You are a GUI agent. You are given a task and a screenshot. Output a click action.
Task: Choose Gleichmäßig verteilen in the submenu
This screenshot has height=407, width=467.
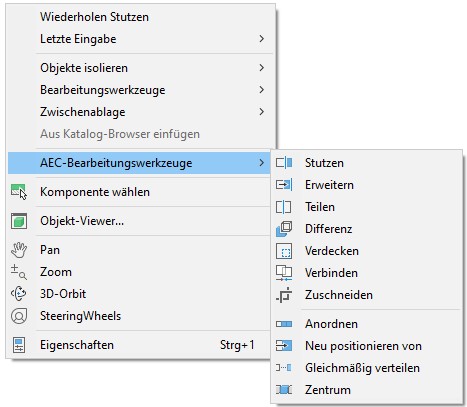[x=367, y=368]
